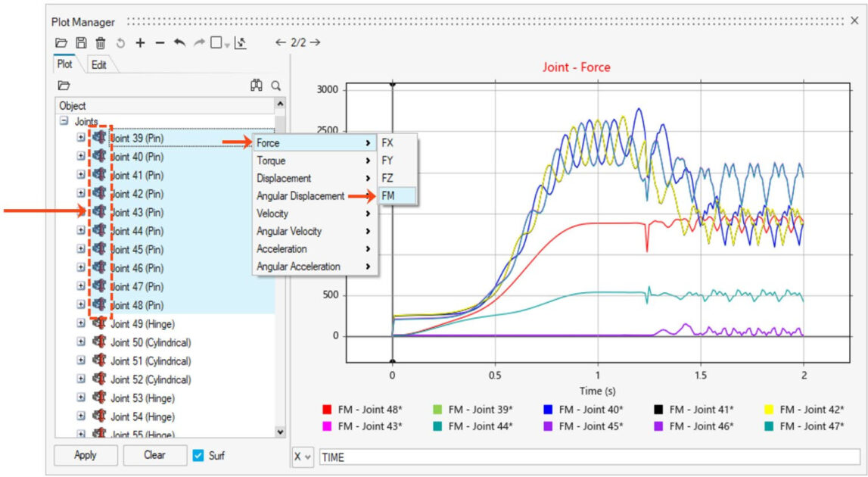The width and height of the screenshot is (868, 477).
Task: Click the red FM - Joint 48 legend swatch
Action: [x=326, y=410]
